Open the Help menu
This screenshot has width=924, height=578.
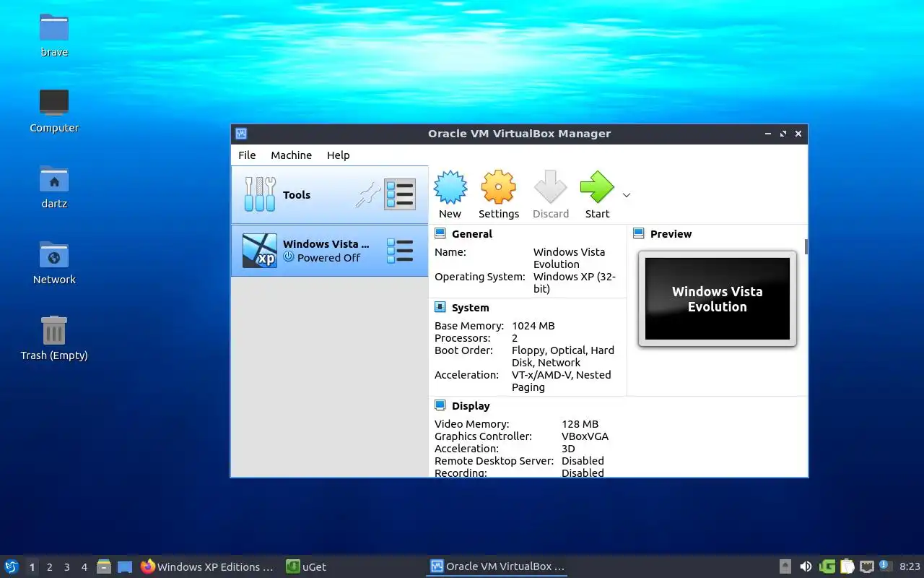coord(338,155)
